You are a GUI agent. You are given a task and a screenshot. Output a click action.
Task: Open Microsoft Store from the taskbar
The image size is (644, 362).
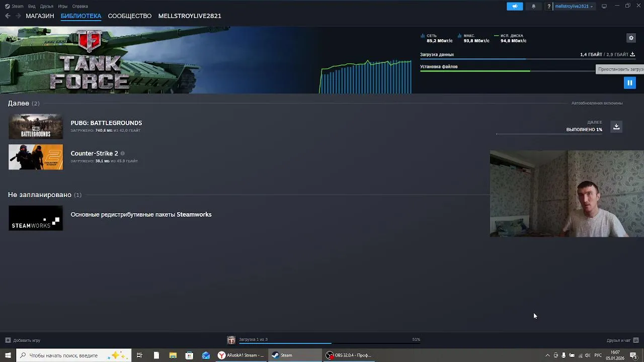[x=189, y=355]
